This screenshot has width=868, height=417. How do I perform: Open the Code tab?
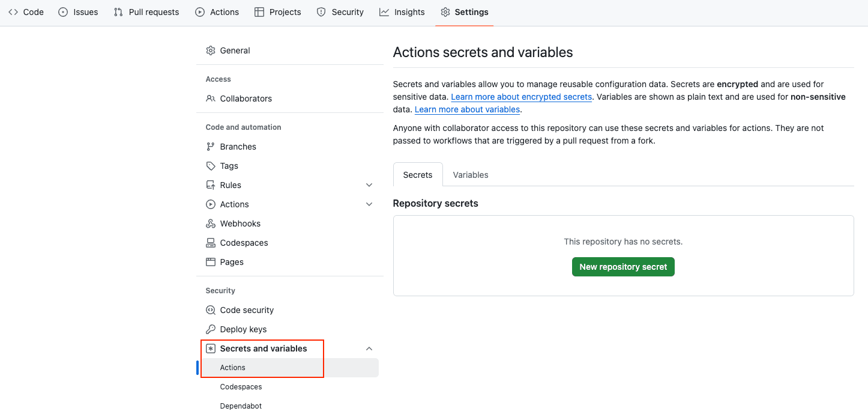(x=26, y=12)
